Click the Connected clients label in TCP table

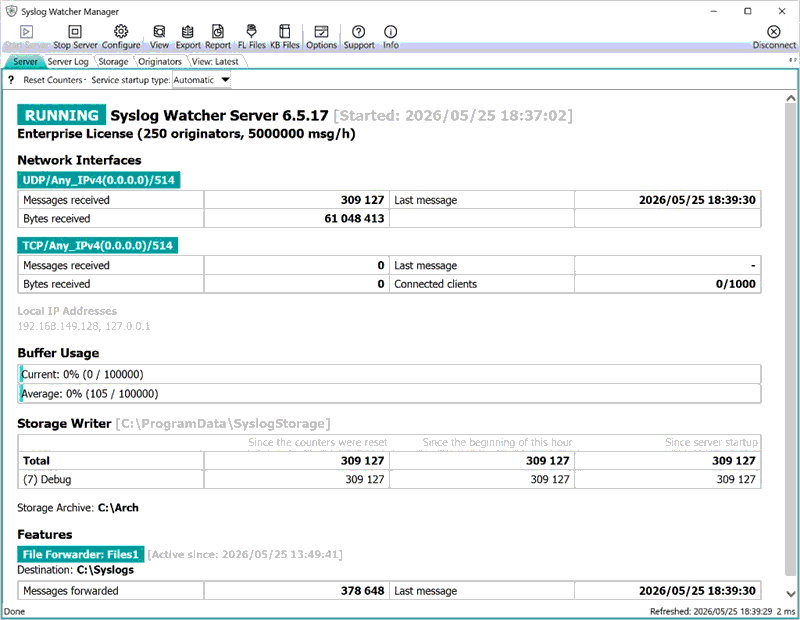tap(435, 284)
